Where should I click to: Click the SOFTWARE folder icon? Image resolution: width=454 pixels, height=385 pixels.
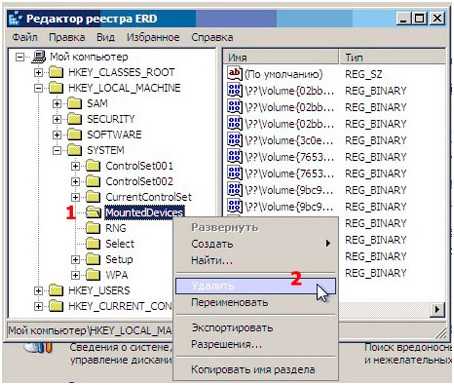tap(74, 134)
